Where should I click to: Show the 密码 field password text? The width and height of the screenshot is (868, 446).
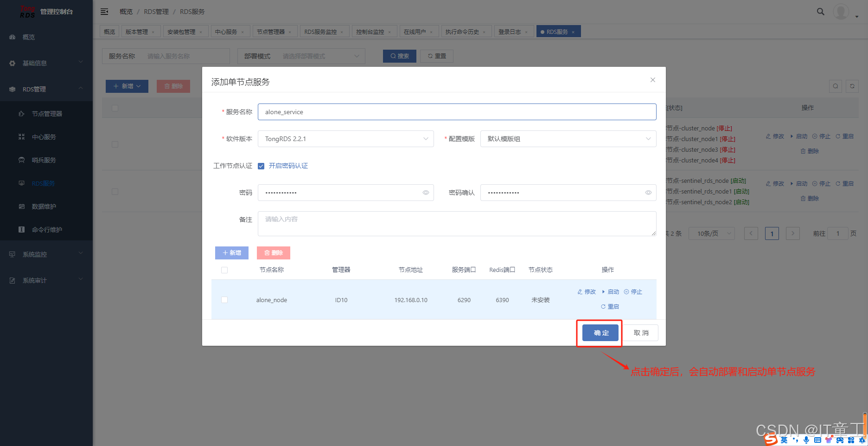coord(426,193)
